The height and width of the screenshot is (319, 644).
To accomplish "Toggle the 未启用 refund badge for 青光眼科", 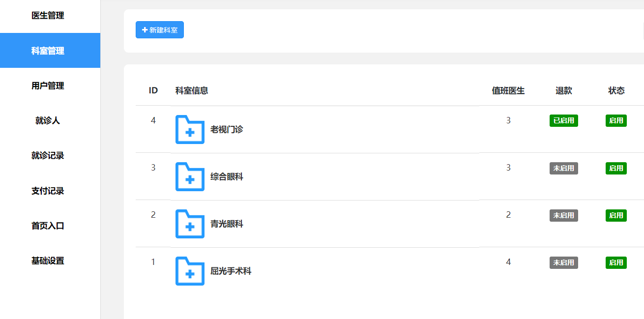I will coord(563,215).
